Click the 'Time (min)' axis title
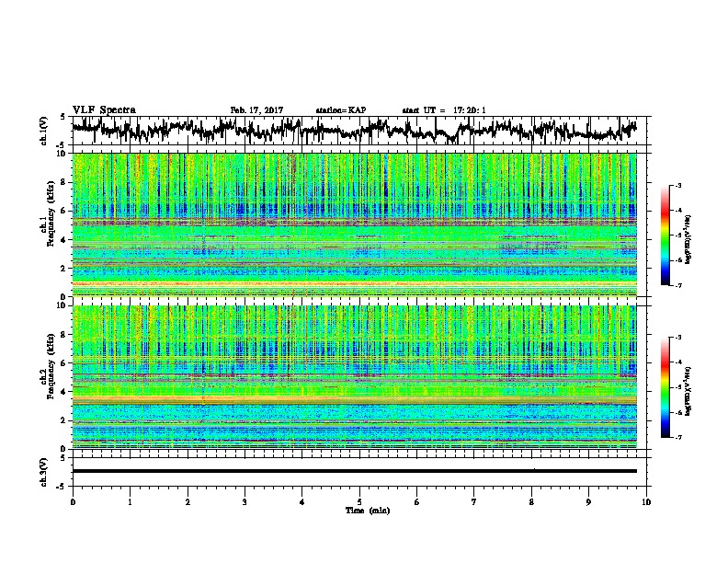Image resolution: width=728 pixels, height=563 pixels. click(368, 511)
